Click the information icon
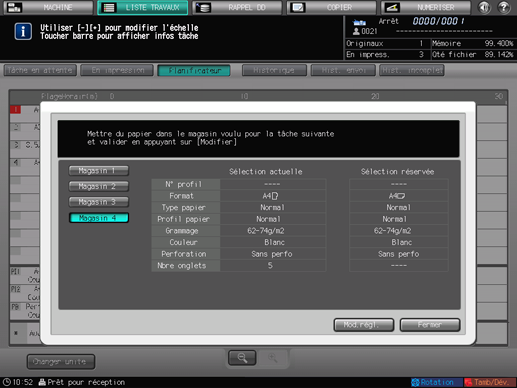 pyautogui.click(x=23, y=32)
